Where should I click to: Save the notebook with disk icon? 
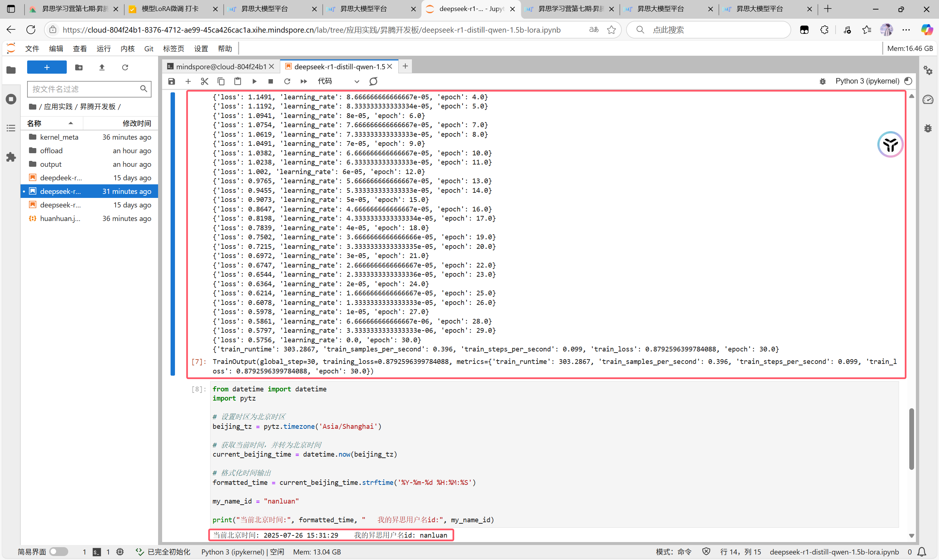point(171,81)
